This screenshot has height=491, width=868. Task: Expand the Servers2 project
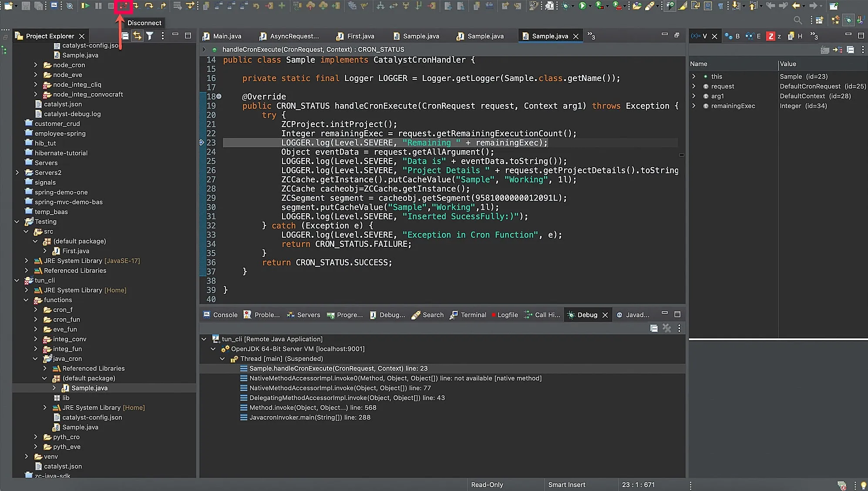coord(17,172)
